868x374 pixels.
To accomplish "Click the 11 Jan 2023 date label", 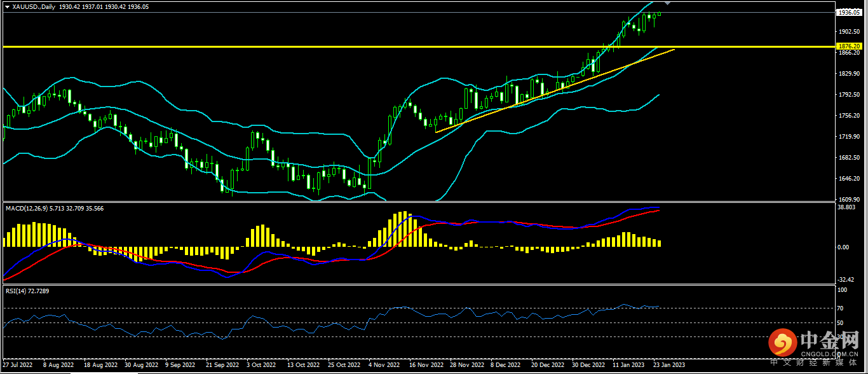I will coord(628,365).
